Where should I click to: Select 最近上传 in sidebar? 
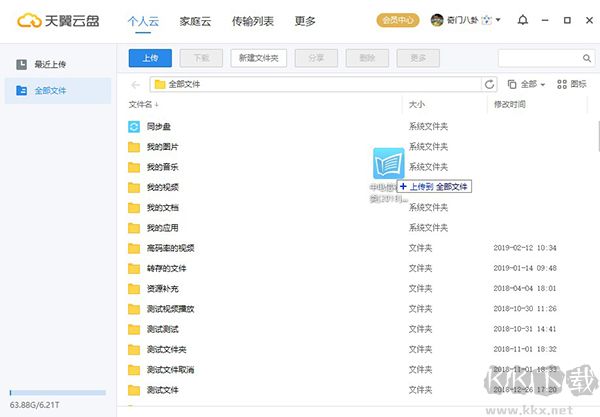tap(57, 64)
